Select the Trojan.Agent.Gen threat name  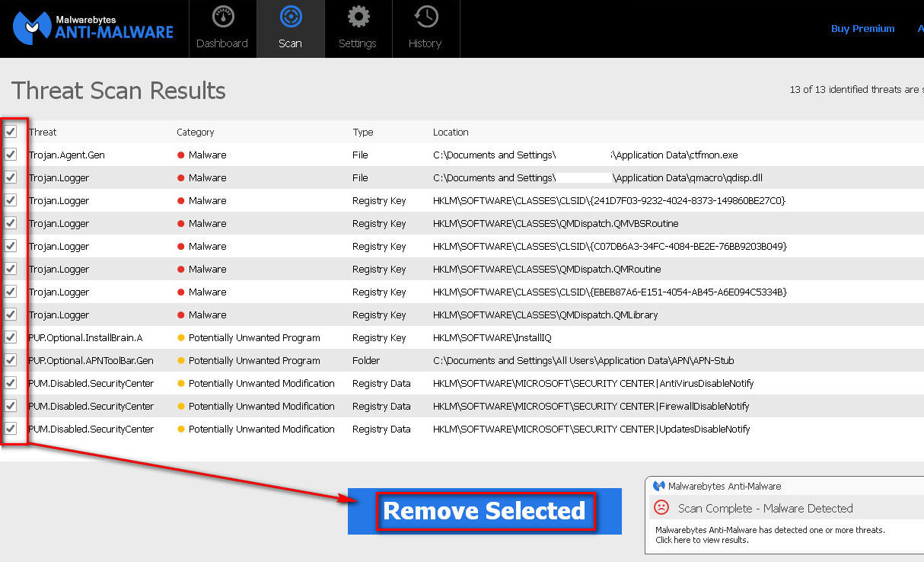click(x=67, y=155)
